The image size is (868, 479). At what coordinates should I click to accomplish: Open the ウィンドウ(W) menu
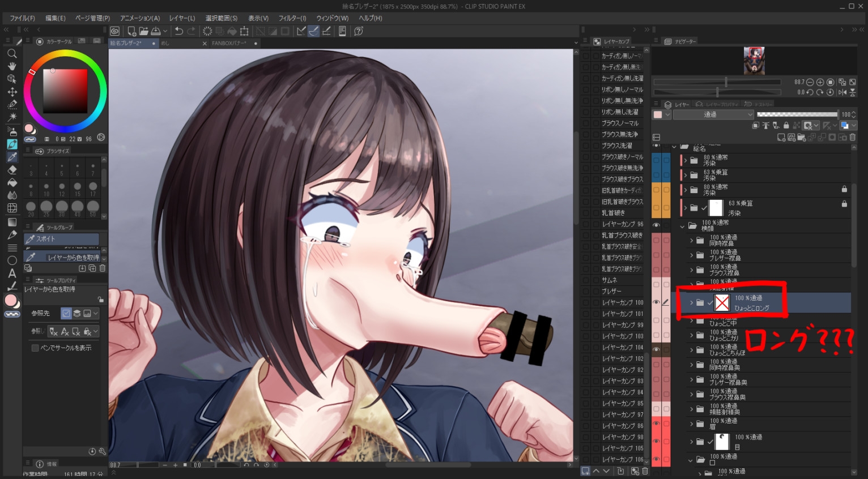[x=332, y=18]
